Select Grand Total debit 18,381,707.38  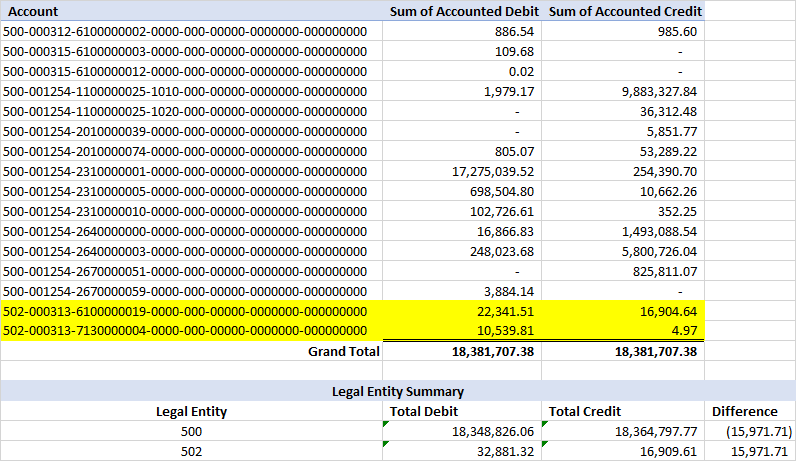[462, 351]
